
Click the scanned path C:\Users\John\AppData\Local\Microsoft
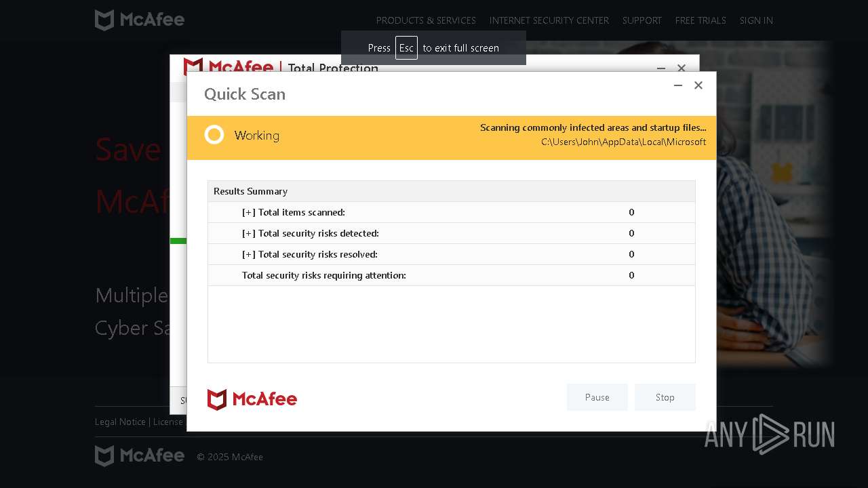click(x=623, y=142)
